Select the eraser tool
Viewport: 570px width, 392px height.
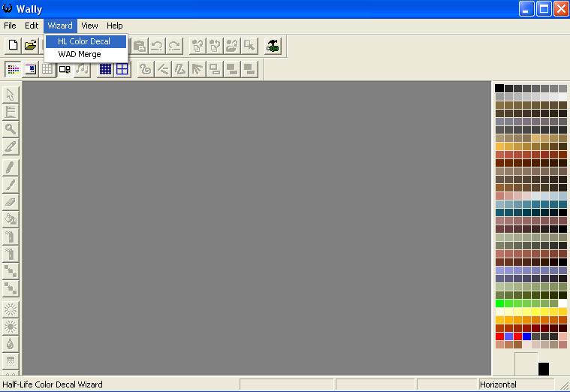(x=11, y=202)
